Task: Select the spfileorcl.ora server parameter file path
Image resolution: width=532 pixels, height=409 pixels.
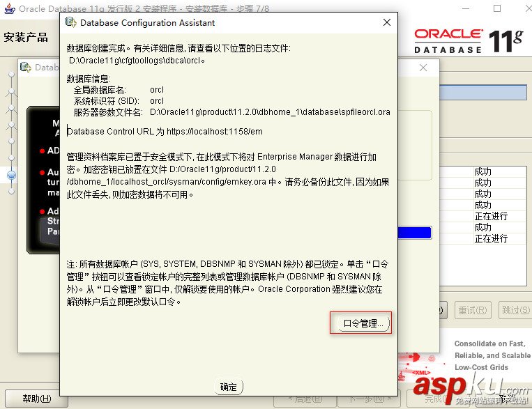Action: pyautogui.click(x=270, y=112)
